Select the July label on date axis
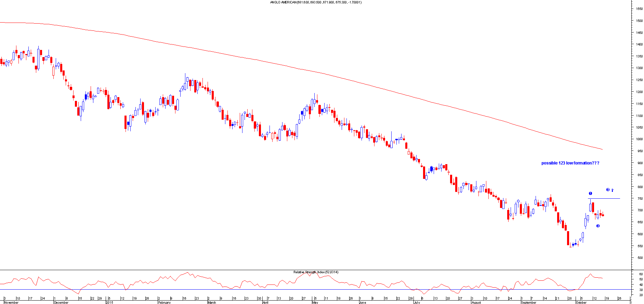This screenshot has width=644, height=304. [417, 302]
